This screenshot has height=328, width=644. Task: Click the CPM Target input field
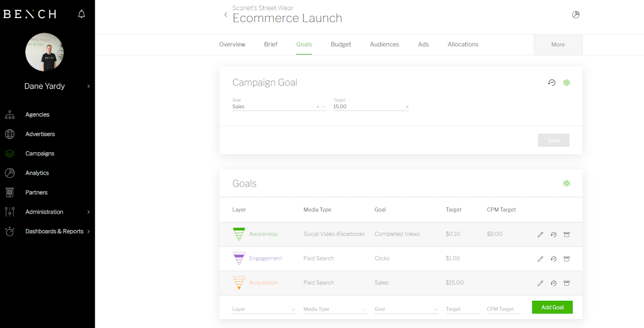point(503,309)
